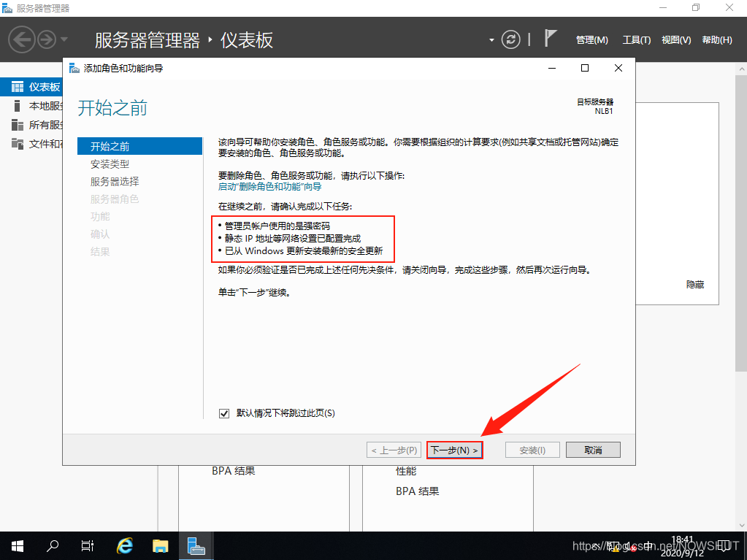747x560 pixels.
Task: Expand the navigation history dropdown arrow
Action: 64,39
